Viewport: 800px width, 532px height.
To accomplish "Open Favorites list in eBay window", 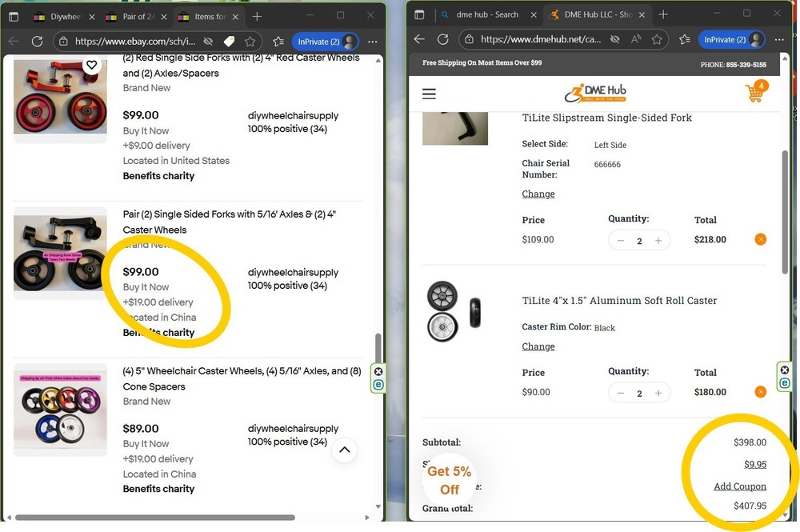I will (278, 42).
